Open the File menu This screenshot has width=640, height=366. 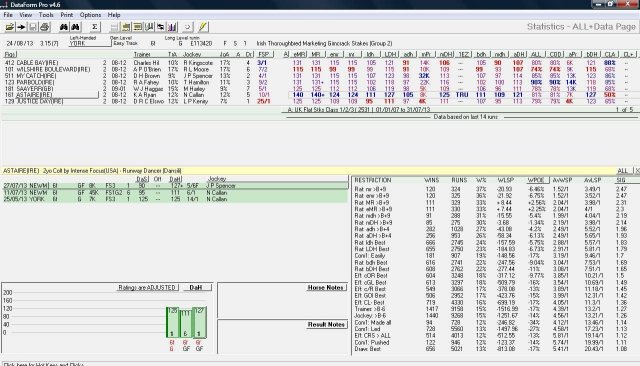click(x=8, y=15)
